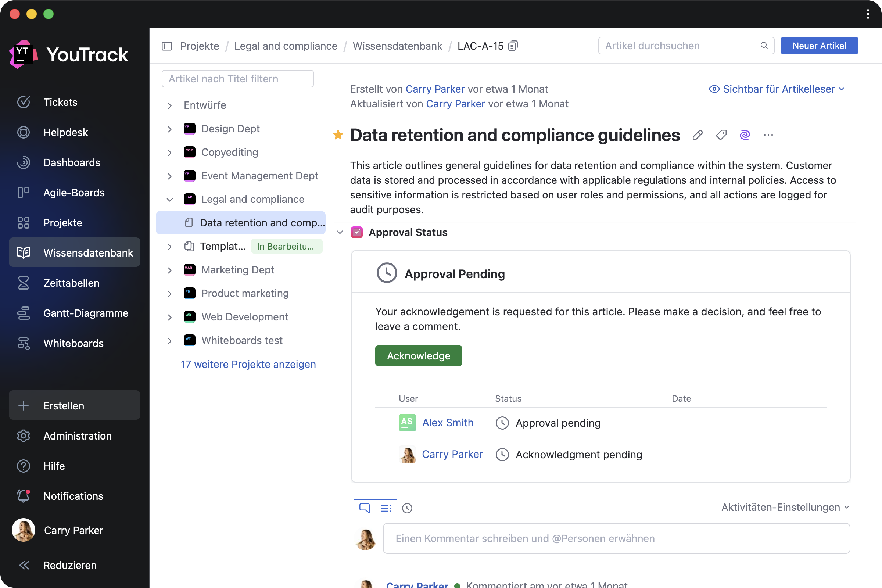Open Aktivitäten-Einstellungen dropdown
Screen dimensions: 882x588
pos(785,507)
